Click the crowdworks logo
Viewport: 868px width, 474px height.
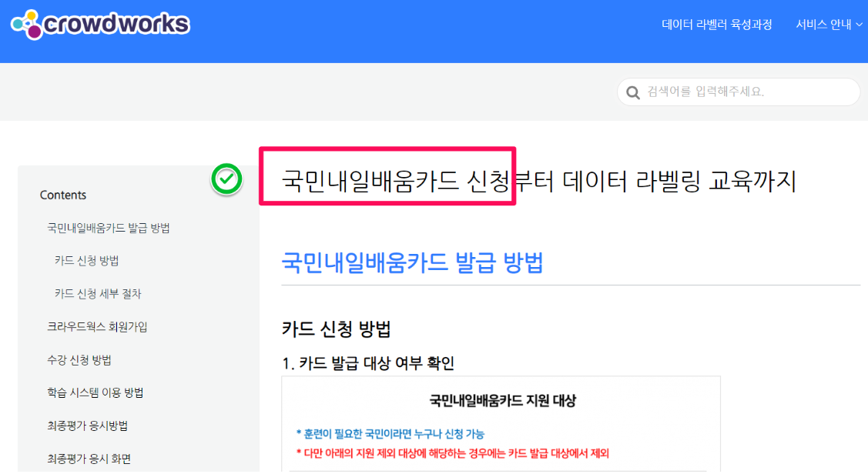click(100, 25)
